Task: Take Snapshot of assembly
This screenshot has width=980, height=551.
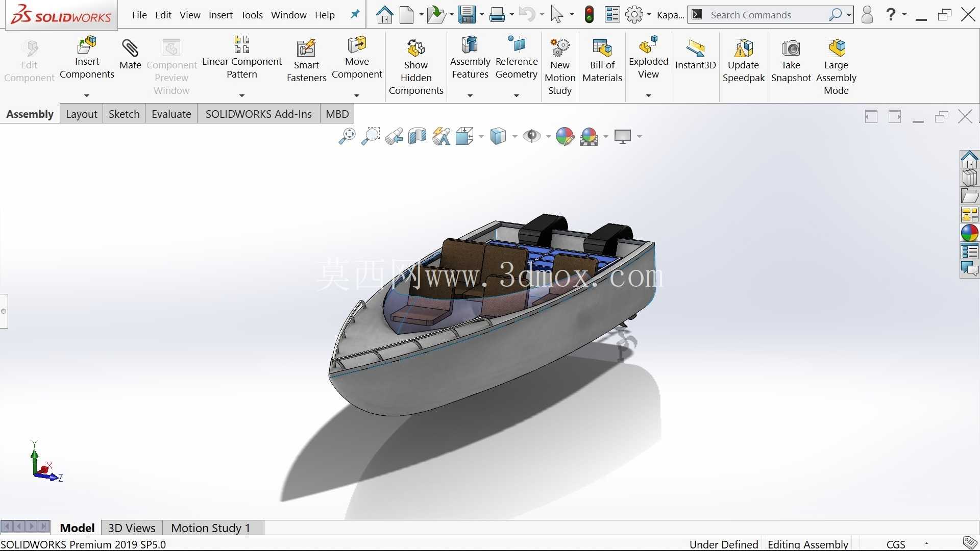Action: click(x=791, y=61)
